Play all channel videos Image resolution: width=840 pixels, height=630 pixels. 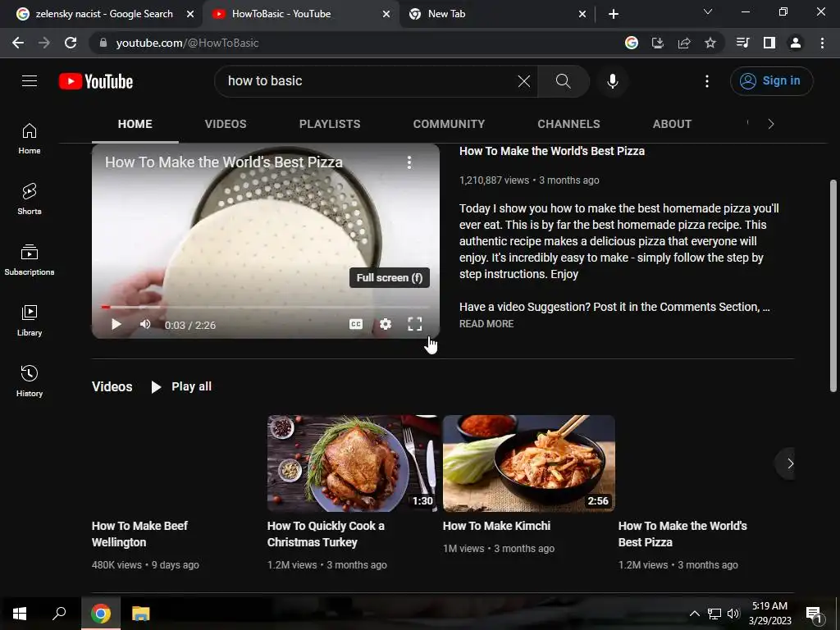pos(181,386)
